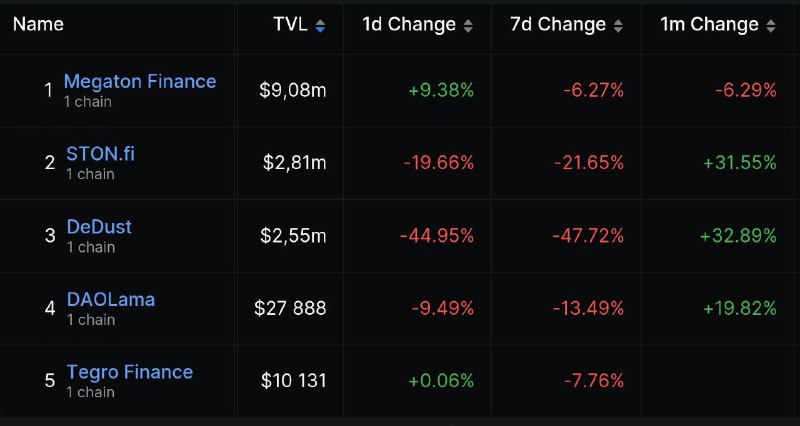Viewport: 800px width, 426px height.
Task: Click the 7d Change header label
Action: pyautogui.click(x=558, y=24)
